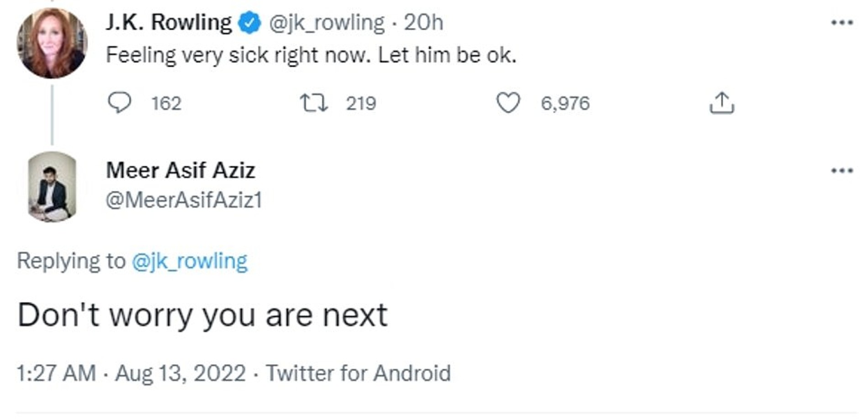
Task: Retweet J.K. Rowling's tweet
Action: point(313,103)
